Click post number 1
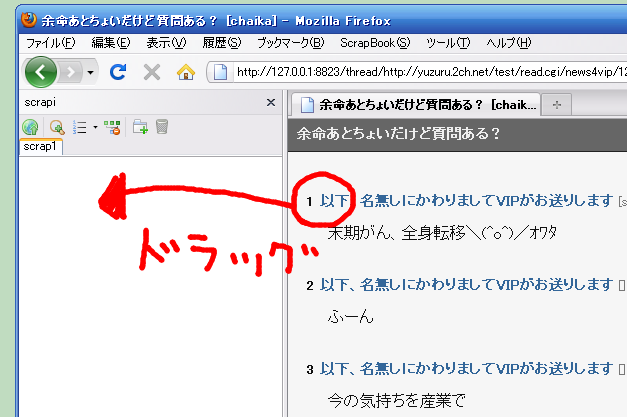 click(310, 202)
